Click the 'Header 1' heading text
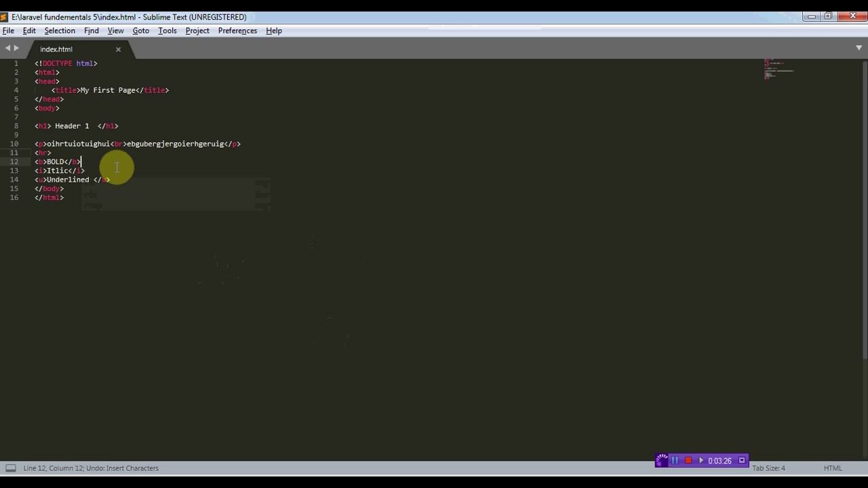868x488 pixels. click(72, 126)
